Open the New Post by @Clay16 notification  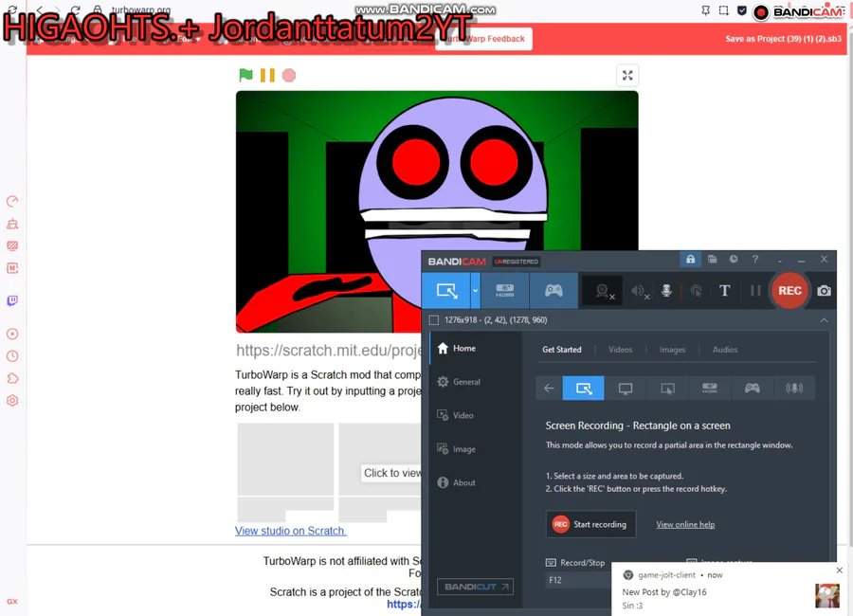(664, 592)
